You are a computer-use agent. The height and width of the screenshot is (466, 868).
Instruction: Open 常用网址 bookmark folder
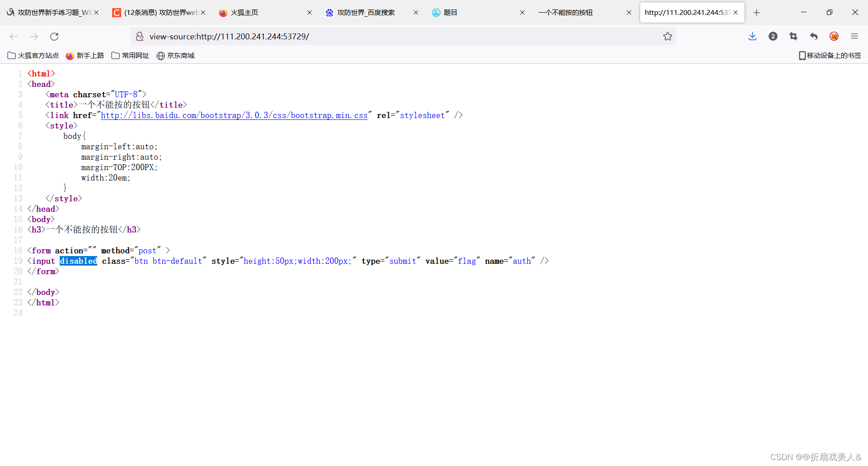tap(130, 56)
